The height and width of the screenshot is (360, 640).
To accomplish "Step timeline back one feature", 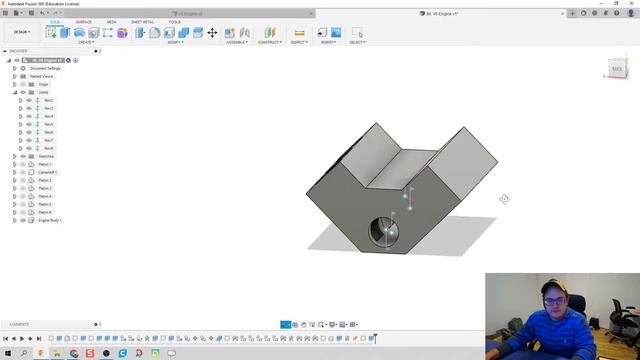I will tap(14, 339).
